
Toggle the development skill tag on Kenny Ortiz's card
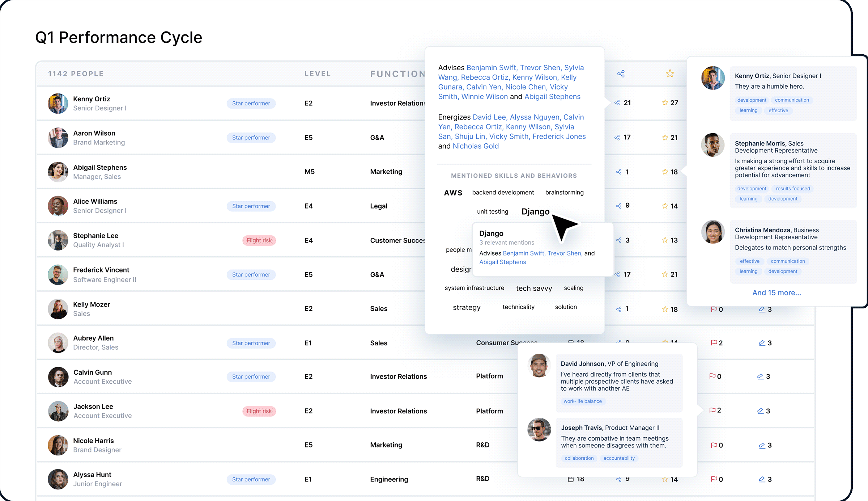point(752,100)
